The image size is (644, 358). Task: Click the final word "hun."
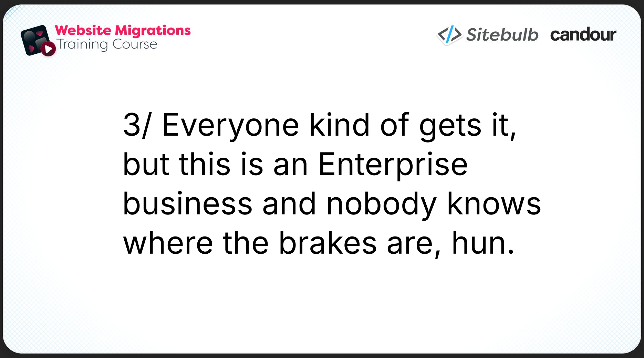(483, 243)
